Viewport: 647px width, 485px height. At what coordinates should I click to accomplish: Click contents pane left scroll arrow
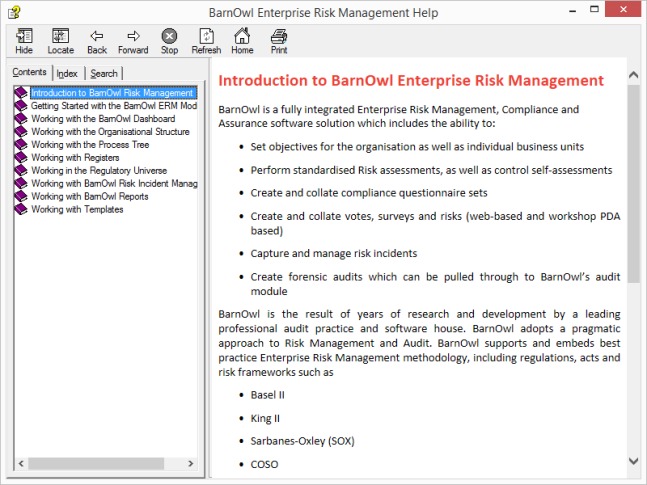tap(21, 464)
